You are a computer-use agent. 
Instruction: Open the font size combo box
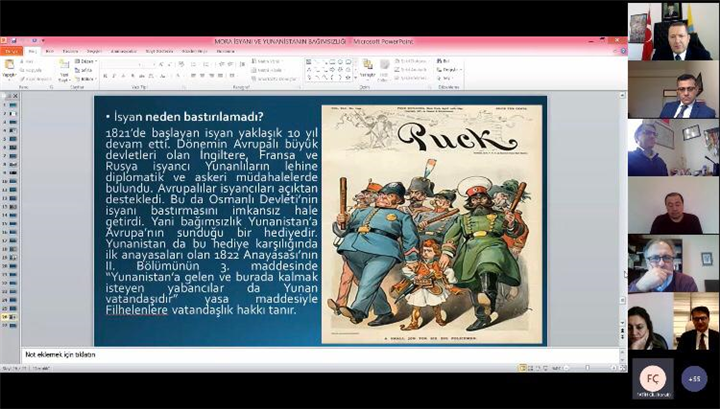147,65
